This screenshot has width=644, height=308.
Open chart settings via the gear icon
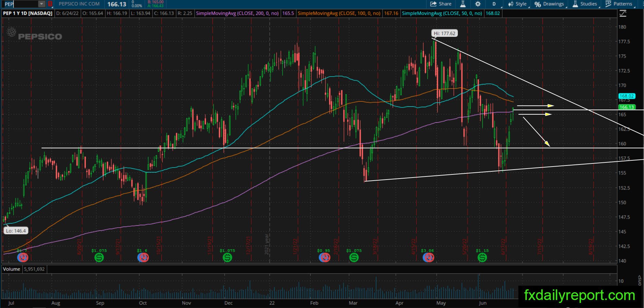point(478,4)
